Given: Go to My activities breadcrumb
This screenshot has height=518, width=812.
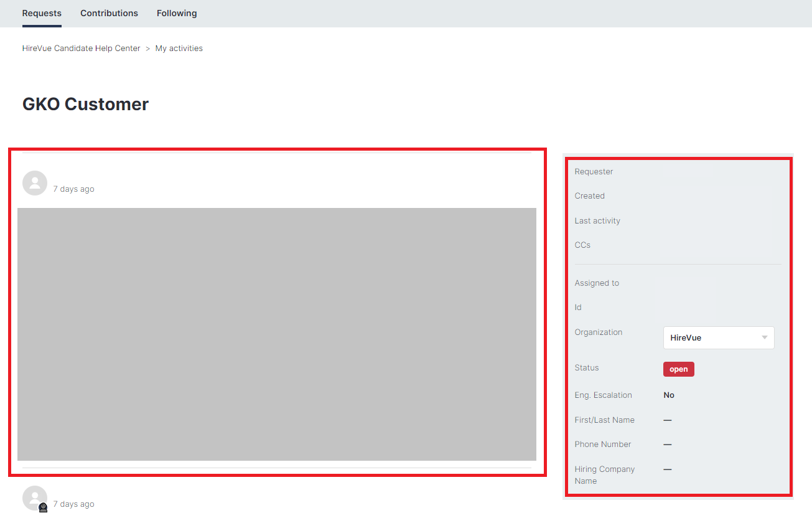Looking at the screenshot, I should coord(179,49).
